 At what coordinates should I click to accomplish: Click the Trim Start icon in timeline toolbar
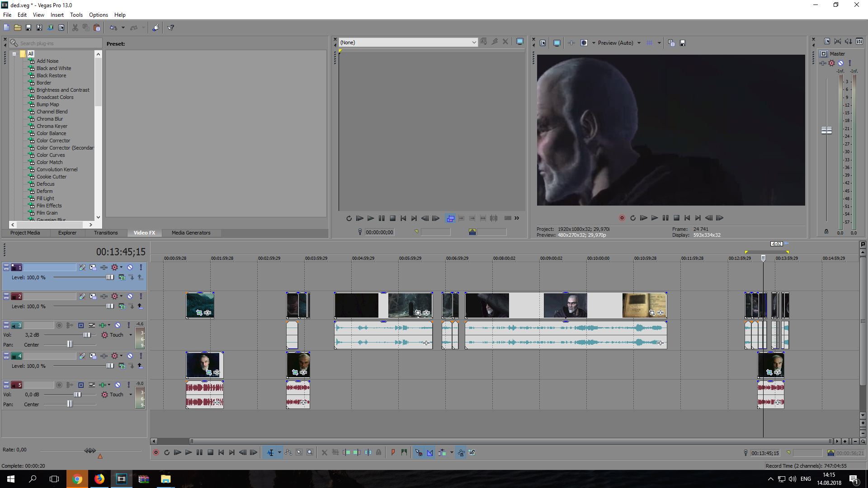click(346, 452)
